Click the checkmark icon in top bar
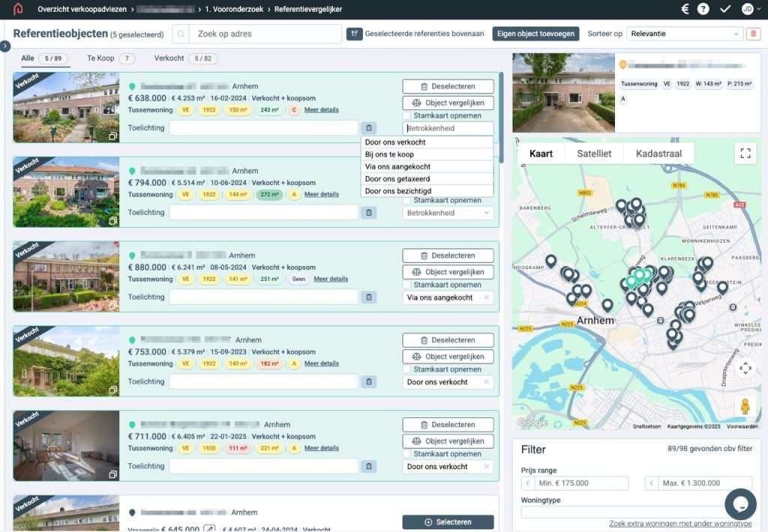This screenshot has width=768, height=532. [x=725, y=9]
